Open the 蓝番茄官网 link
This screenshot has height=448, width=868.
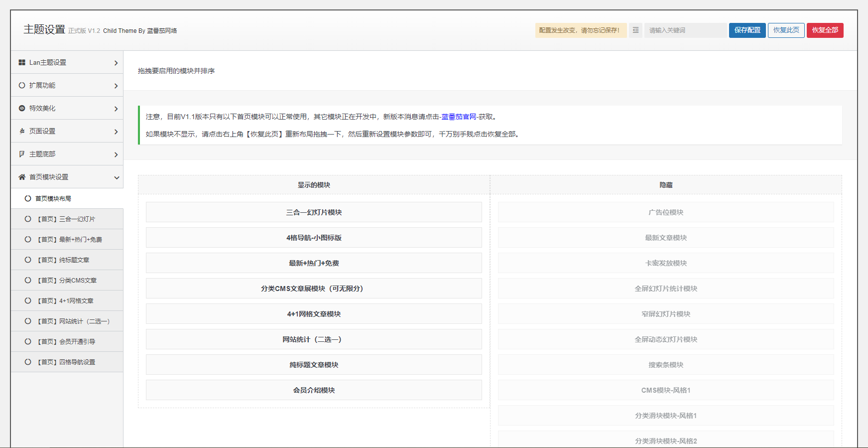[x=459, y=117]
